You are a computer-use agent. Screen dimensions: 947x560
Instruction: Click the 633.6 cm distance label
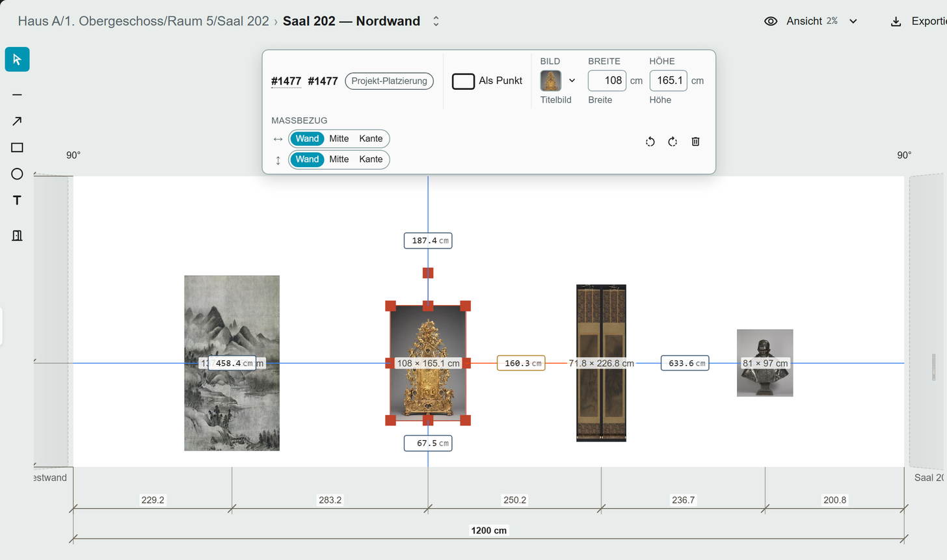coord(685,363)
